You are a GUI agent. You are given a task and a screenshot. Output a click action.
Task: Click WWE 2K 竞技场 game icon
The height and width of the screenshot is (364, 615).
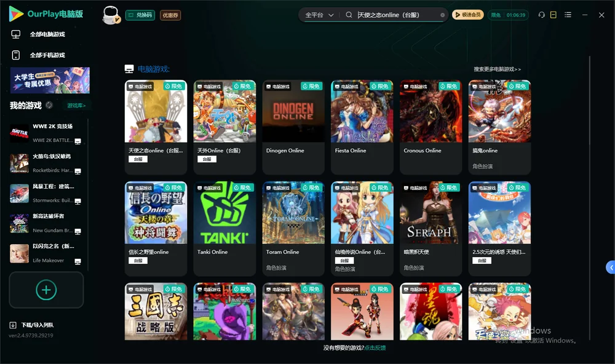click(x=19, y=133)
